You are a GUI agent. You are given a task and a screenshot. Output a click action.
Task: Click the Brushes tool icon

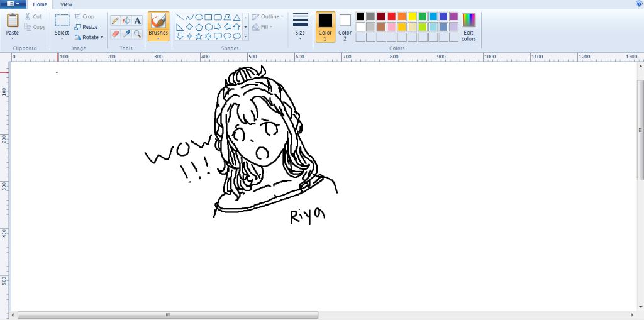(x=158, y=21)
